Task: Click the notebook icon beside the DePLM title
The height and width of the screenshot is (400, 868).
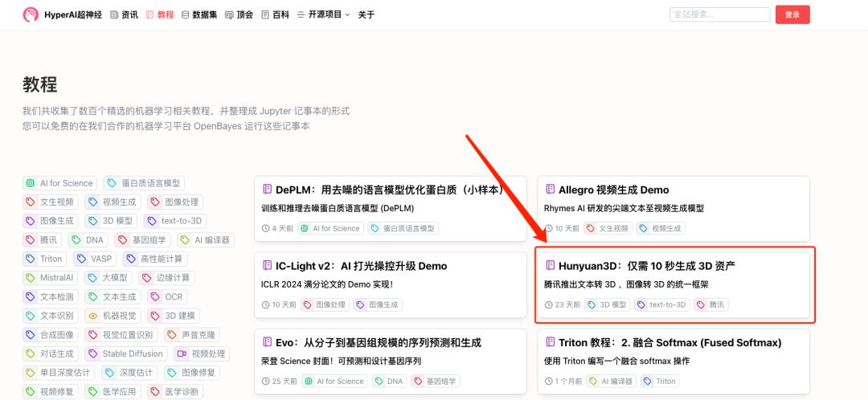Action: tap(267, 190)
